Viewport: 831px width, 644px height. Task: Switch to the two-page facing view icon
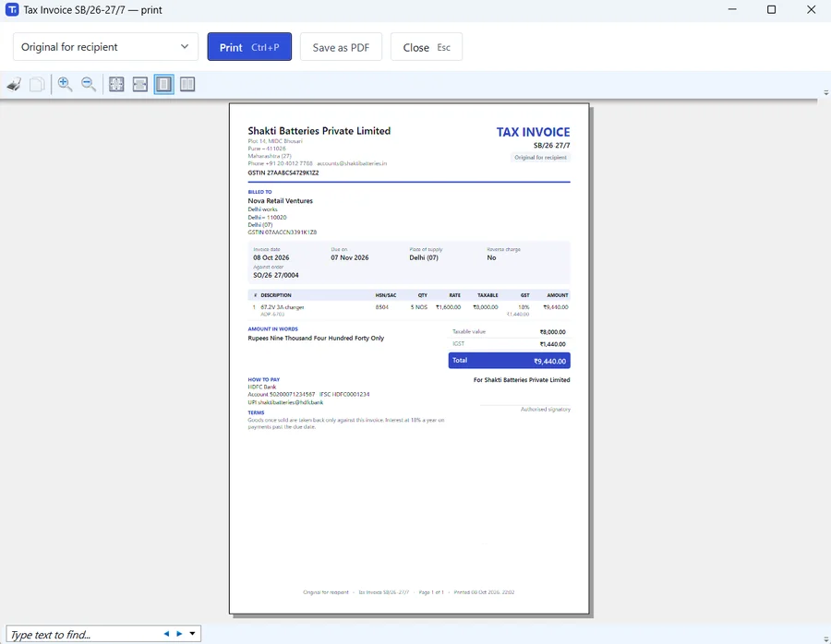pyautogui.click(x=187, y=84)
